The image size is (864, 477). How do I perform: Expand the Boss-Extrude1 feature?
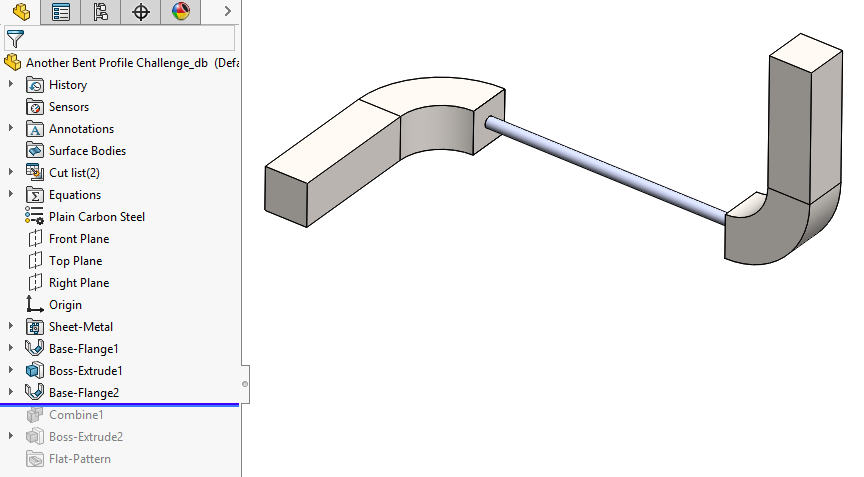tap(10, 371)
